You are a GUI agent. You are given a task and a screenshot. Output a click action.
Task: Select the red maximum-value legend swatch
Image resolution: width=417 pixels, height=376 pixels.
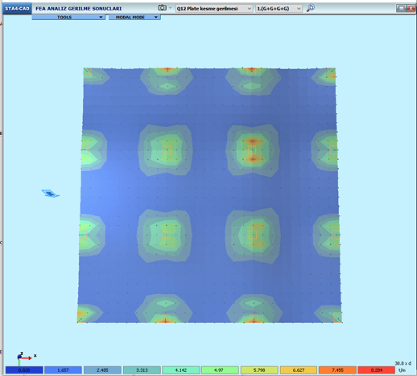pyautogui.click(x=376, y=370)
